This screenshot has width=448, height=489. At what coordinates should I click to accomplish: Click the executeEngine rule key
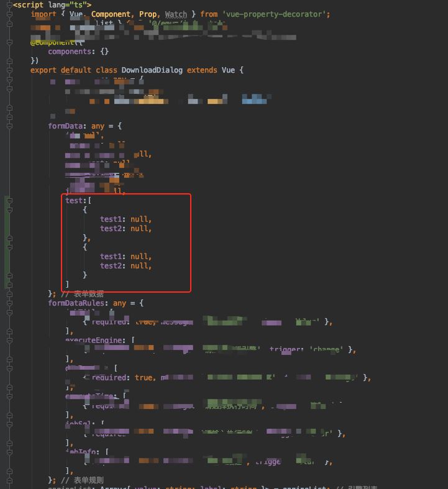93,340
